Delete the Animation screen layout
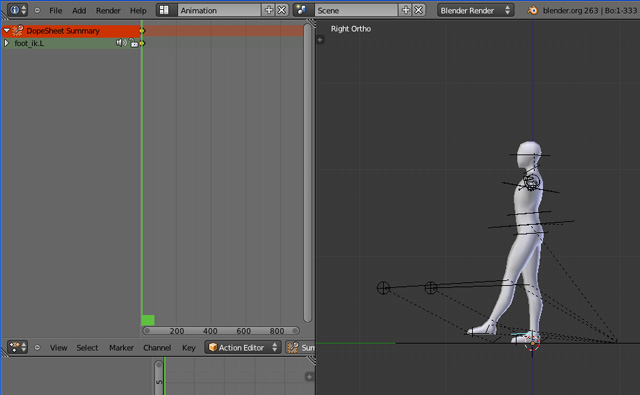Screen dimensions: 640x395 pyautogui.click(x=282, y=10)
